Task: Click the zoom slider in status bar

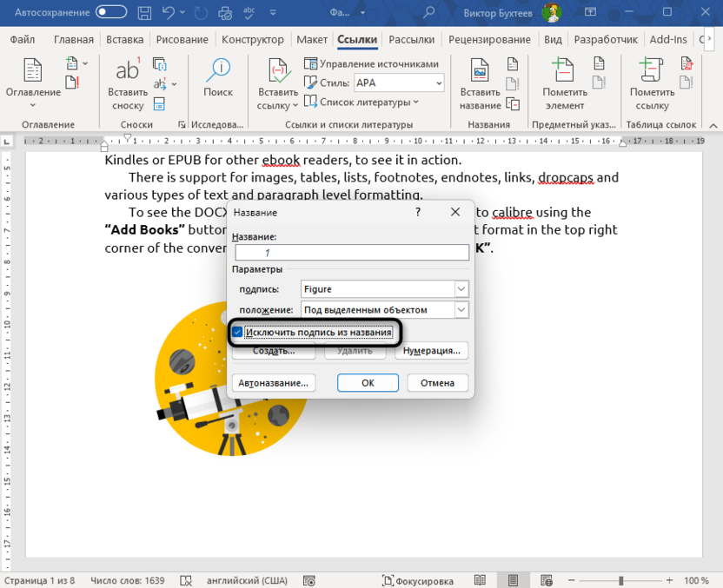Action: tap(620, 580)
